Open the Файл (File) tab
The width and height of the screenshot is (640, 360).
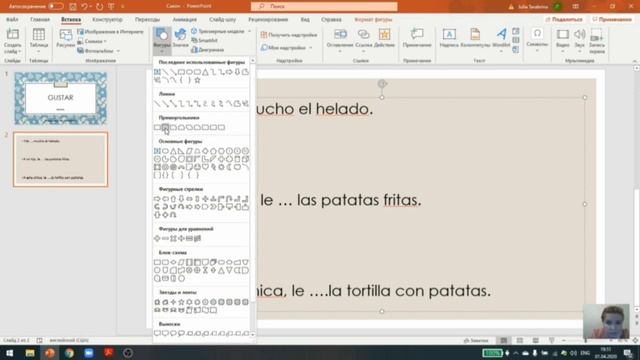point(12,20)
